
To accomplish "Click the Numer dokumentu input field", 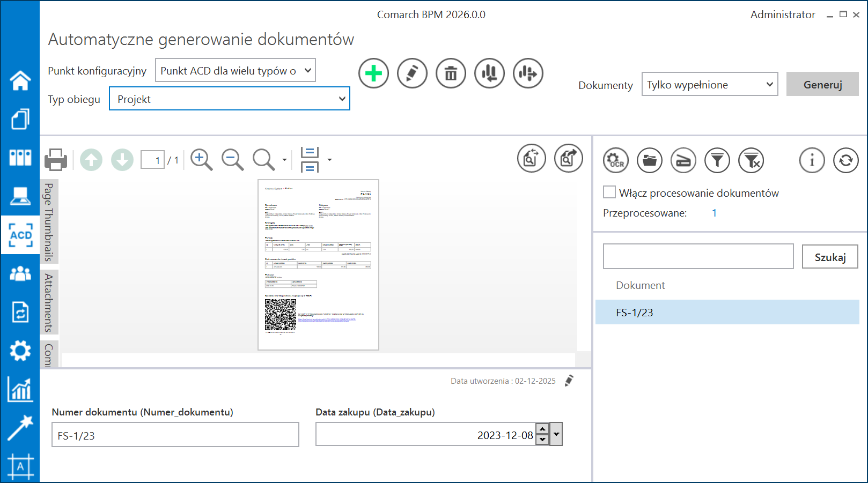I will click(x=175, y=435).
